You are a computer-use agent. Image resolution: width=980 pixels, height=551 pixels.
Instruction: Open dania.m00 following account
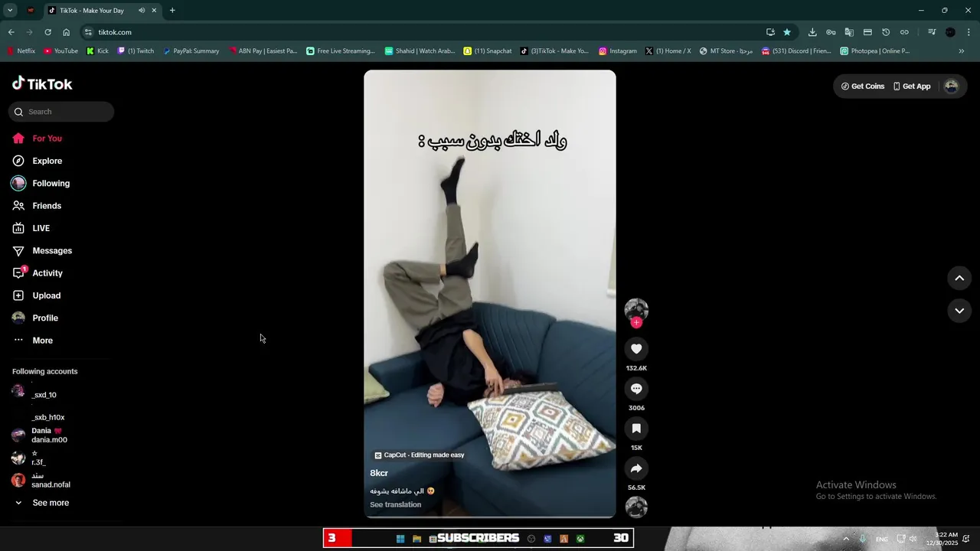40,435
